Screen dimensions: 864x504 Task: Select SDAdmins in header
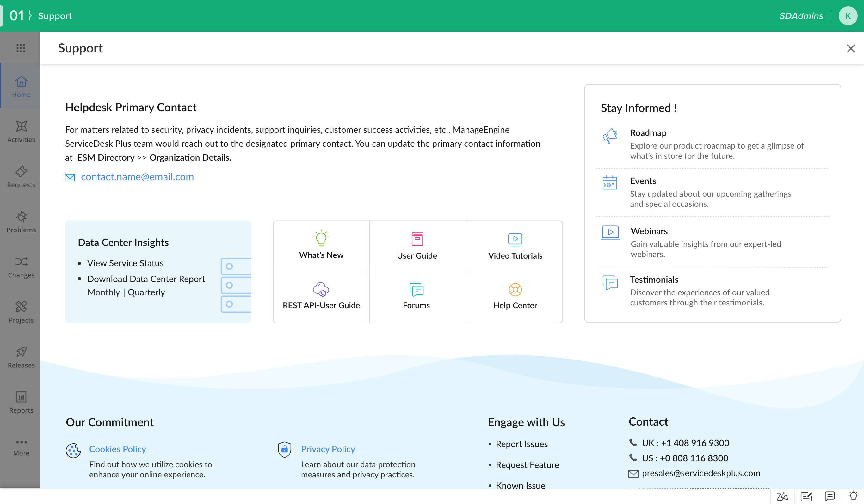(x=801, y=16)
